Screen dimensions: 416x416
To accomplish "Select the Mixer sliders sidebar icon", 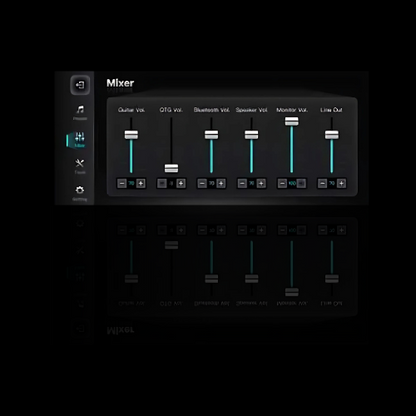I will pos(80,137).
